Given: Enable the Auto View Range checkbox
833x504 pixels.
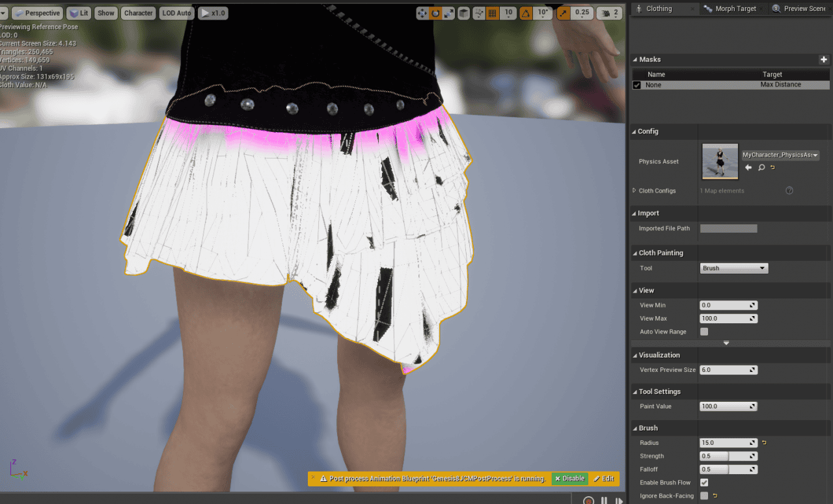Looking at the screenshot, I should pos(703,332).
